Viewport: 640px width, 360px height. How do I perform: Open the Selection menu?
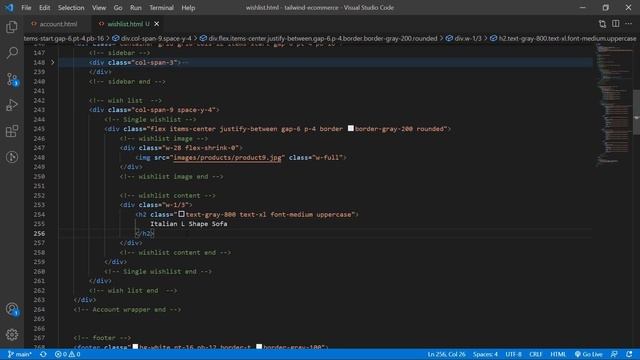[71, 8]
